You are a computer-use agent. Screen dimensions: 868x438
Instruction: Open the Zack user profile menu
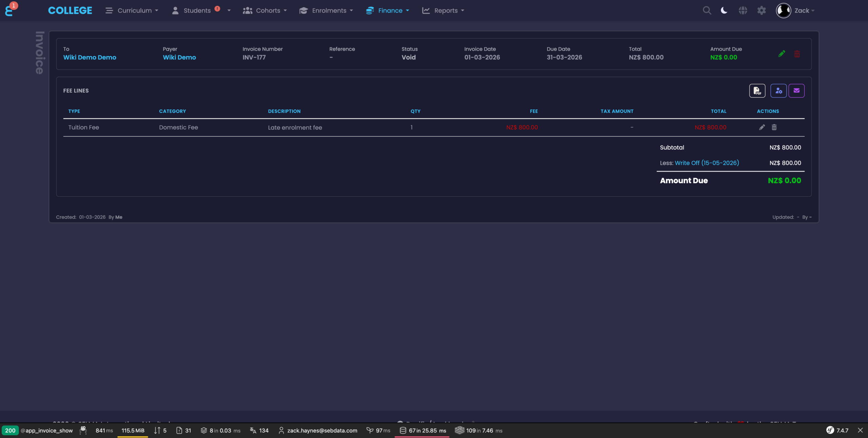coord(795,11)
